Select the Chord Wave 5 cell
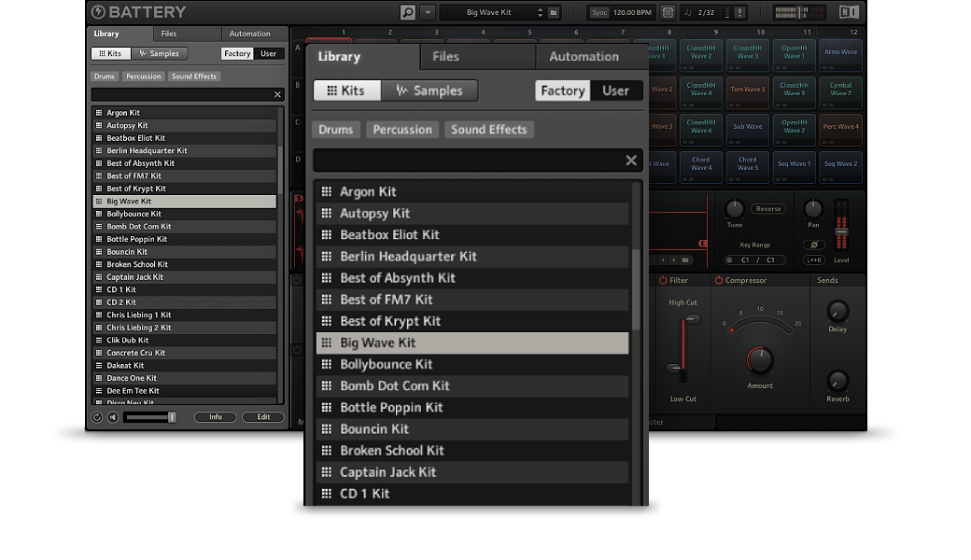The width and height of the screenshot is (971, 560). (748, 167)
